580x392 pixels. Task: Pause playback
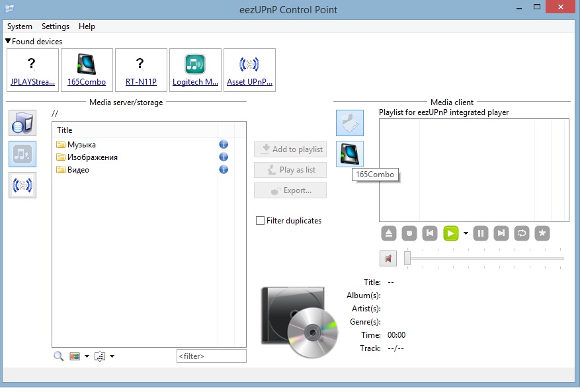tap(481, 233)
